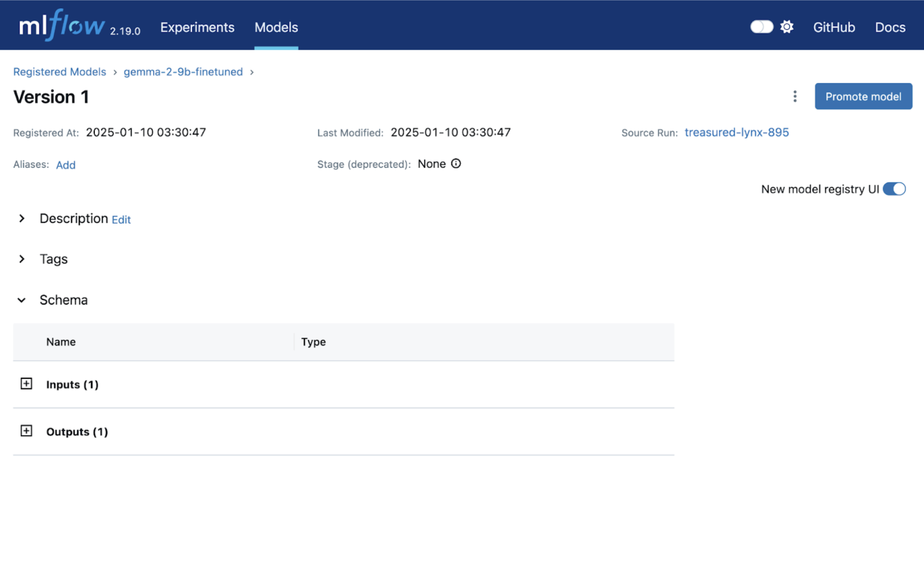Click the MLflow version number 2.19.0
The image size is (924, 578).
click(x=125, y=31)
